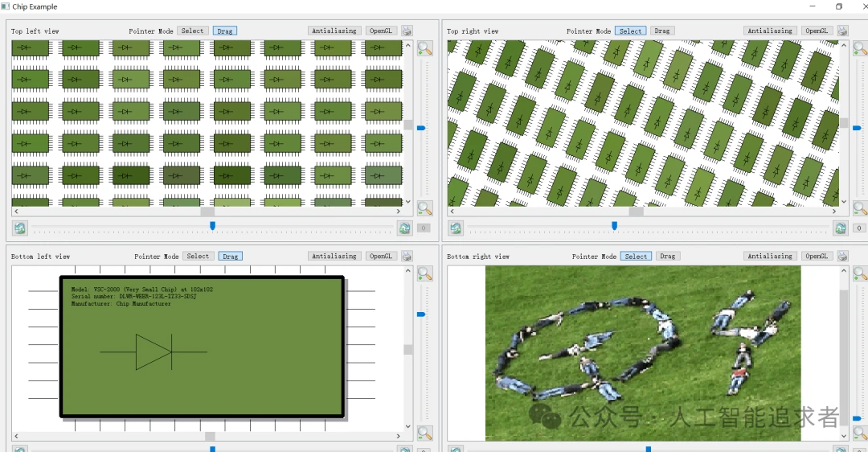Switch Top right view to Drag mode

point(661,31)
